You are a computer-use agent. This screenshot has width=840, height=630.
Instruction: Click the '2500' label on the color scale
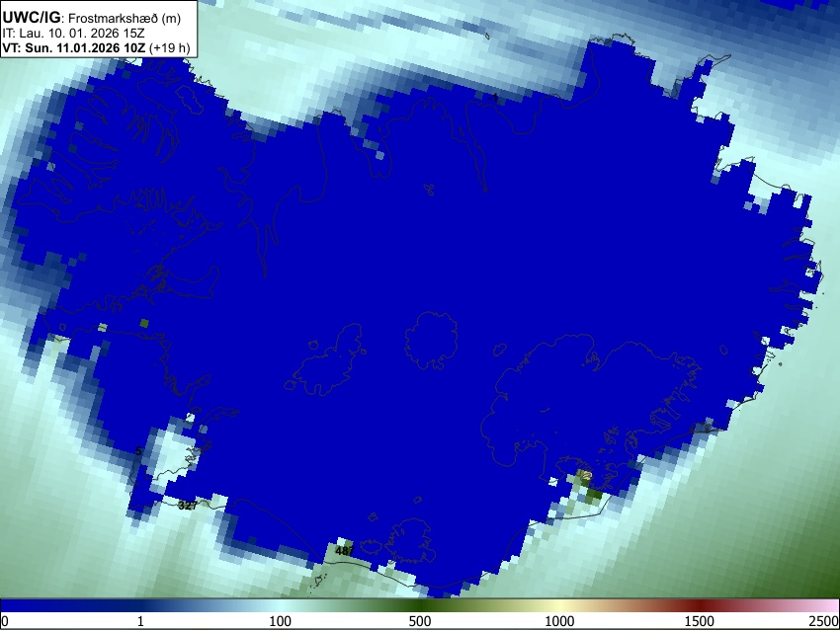(824, 621)
